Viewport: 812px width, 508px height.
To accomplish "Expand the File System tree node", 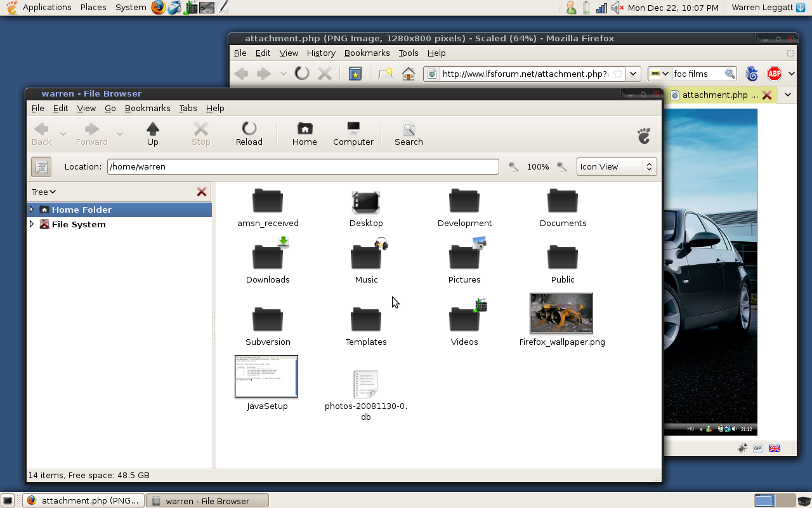I will [x=32, y=224].
